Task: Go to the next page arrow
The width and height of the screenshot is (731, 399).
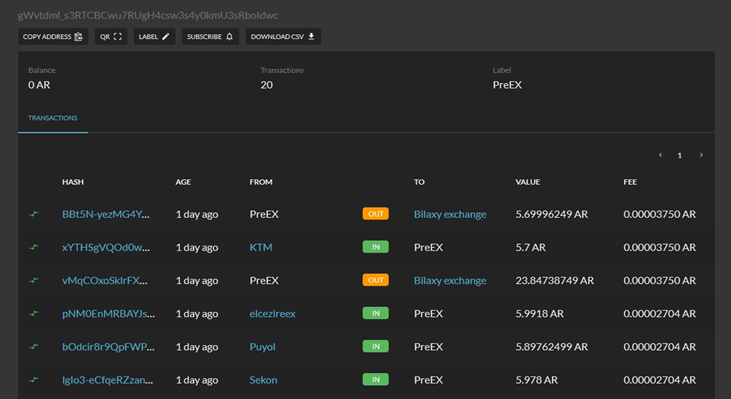Action: pyautogui.click(x=701, y=155)
